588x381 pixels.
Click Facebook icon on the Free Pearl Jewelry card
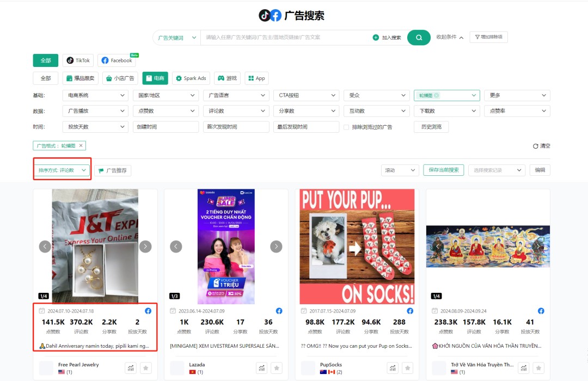148,311
